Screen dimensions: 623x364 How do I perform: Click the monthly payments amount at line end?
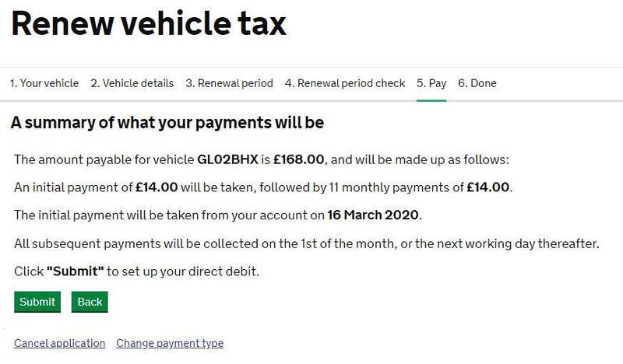(x=488, y=187)
